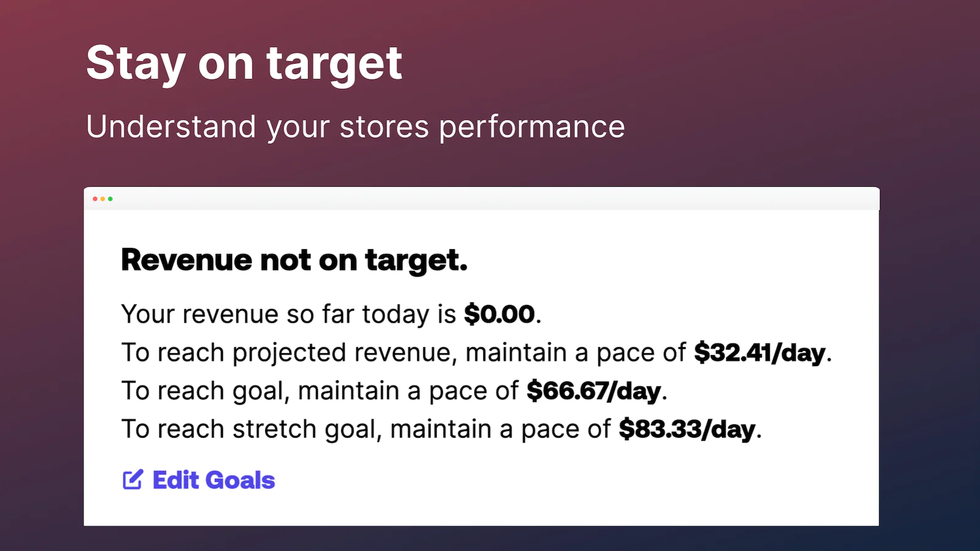980x551 pixels.
Task: Select the $66.67/day goal pace value
Action: [x=594, y=391]
